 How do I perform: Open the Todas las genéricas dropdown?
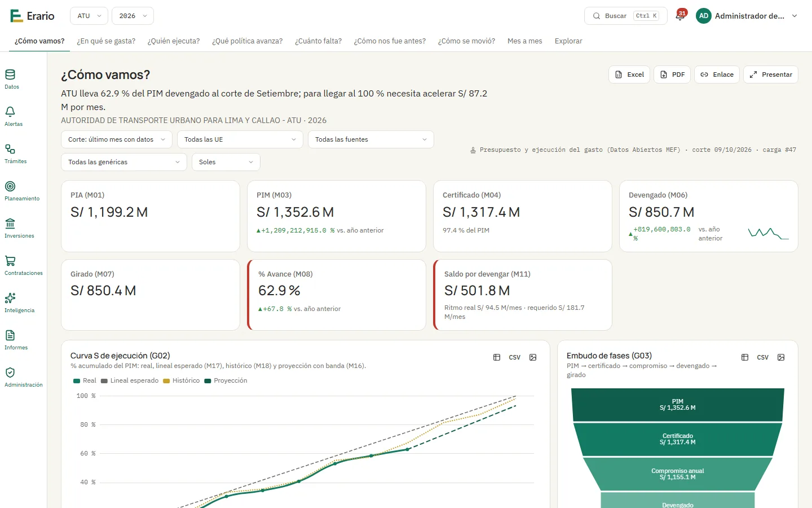tap(124, 162)
